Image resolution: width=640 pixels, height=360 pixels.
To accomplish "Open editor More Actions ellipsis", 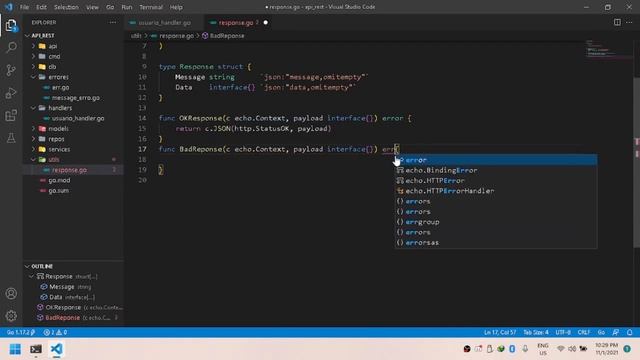I will click(629, 22).
